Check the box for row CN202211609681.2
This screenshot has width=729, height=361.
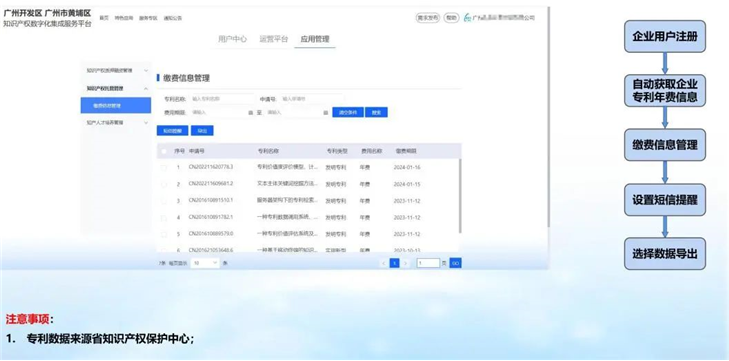pos(163,184)
